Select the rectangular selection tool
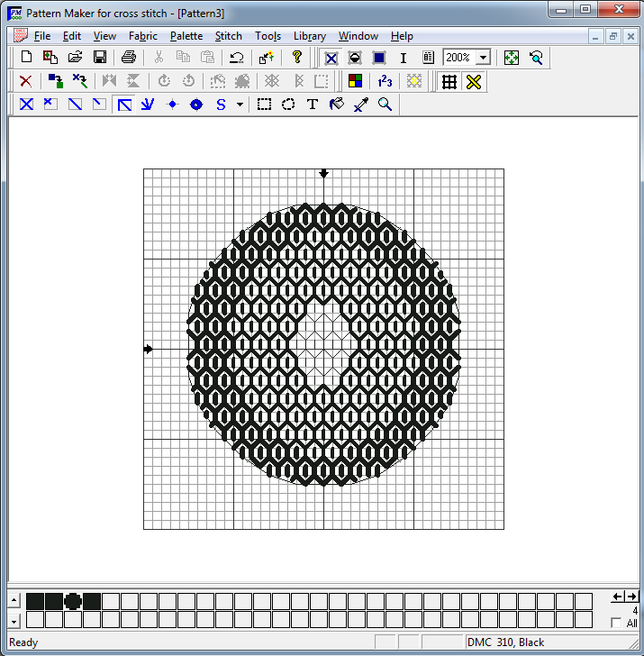 (x=264, y=105)
